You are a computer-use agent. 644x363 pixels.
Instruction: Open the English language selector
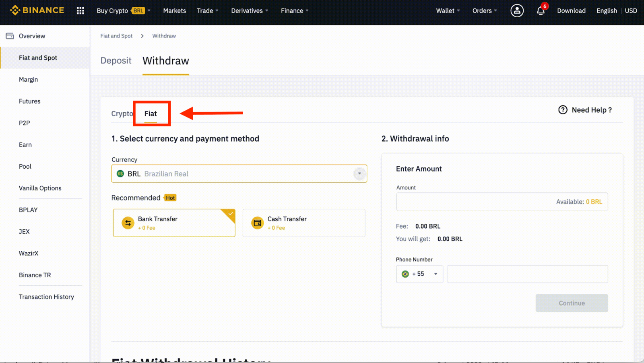coord(606,11)
